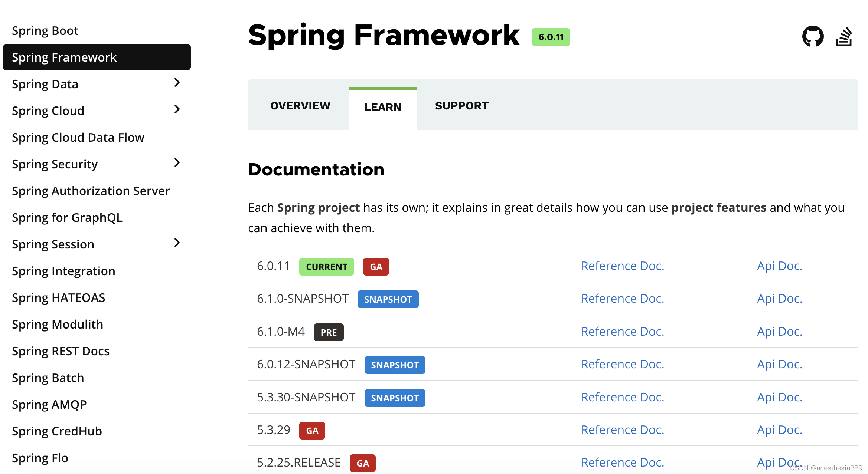The width and height of the screenshot is (868, 474).
Task: Select the LEARN tab
Action: tap(382, 107)
